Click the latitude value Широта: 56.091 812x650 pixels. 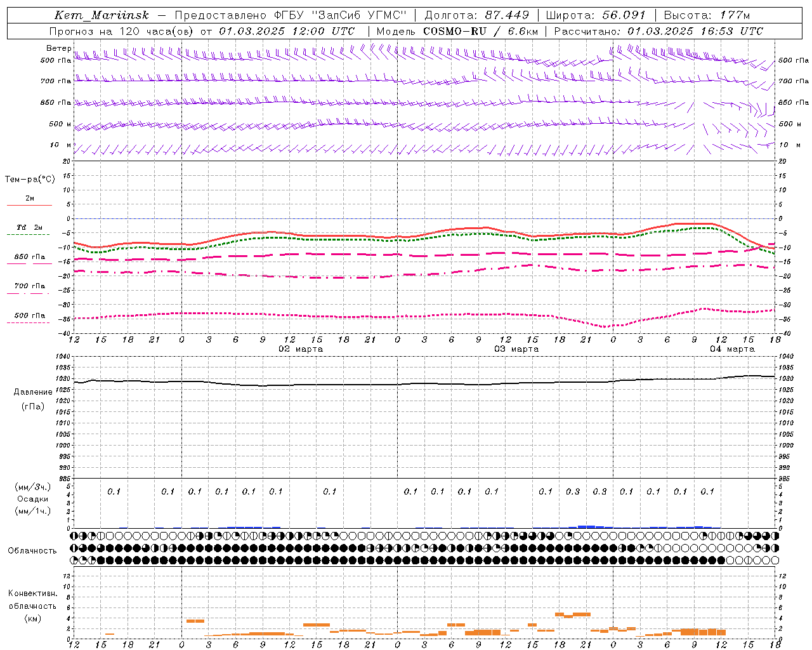pos(596,15)
